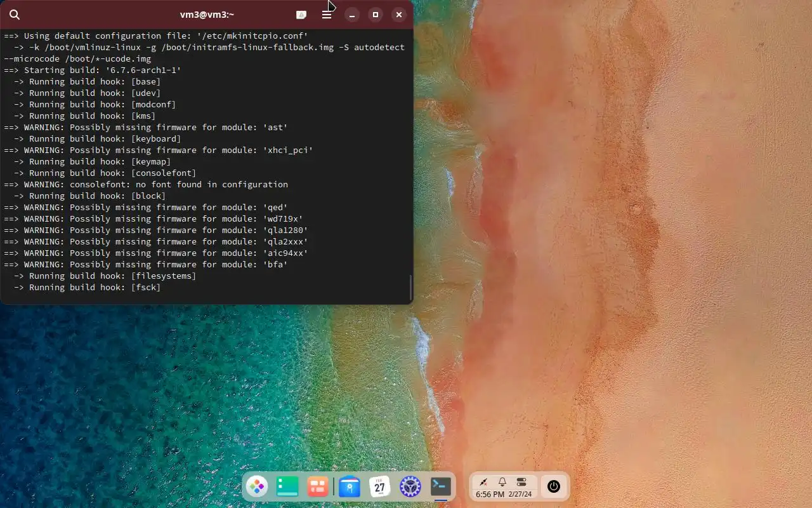Open the notification bell in the tray
Image resolution: width=812 pixels, height=508 pixels.
point(502,483)
